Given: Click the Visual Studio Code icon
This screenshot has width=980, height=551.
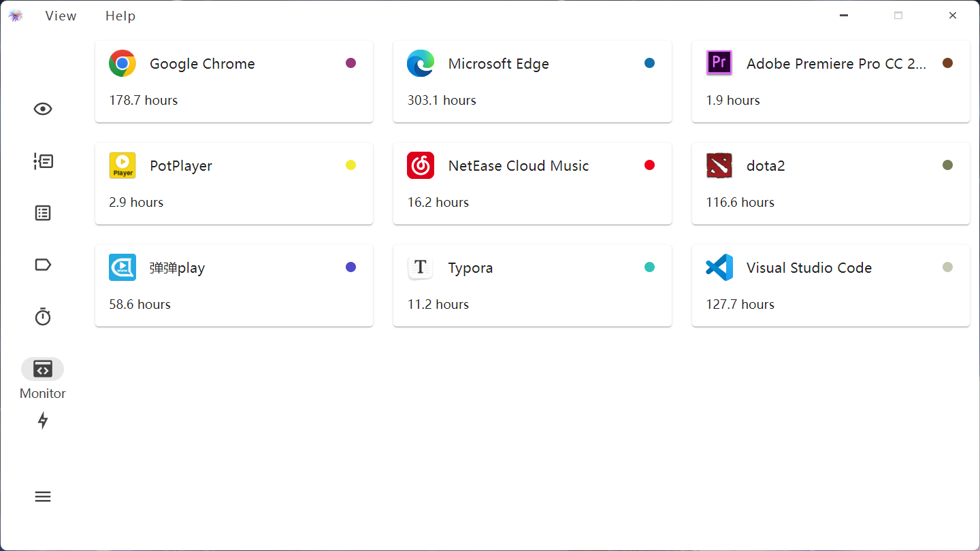Looking at the screenshot, I should coord(719,267).
